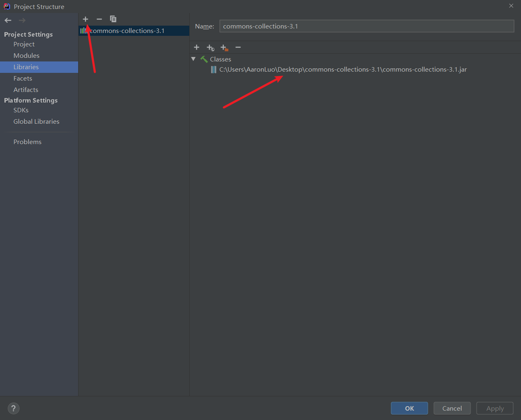Screen dimensions: 521x420
Task: Remove selected library with minus icon
Action: (99, 19)
